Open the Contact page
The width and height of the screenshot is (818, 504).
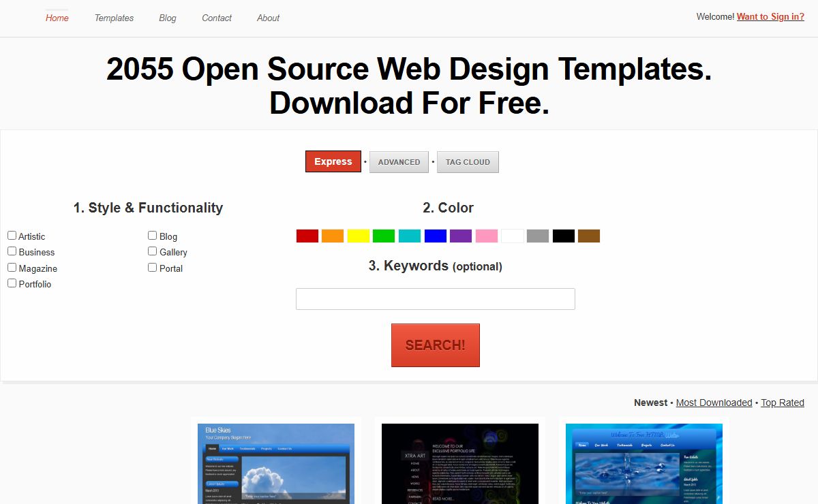(217, 18)
